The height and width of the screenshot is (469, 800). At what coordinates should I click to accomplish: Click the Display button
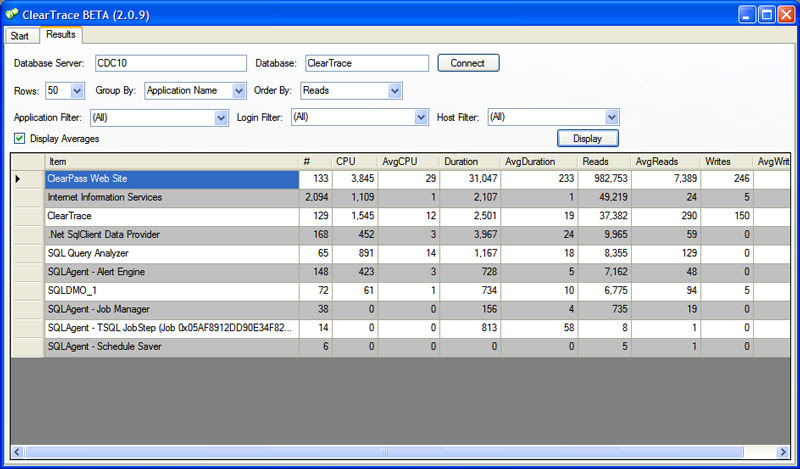[x=588, y=138]
